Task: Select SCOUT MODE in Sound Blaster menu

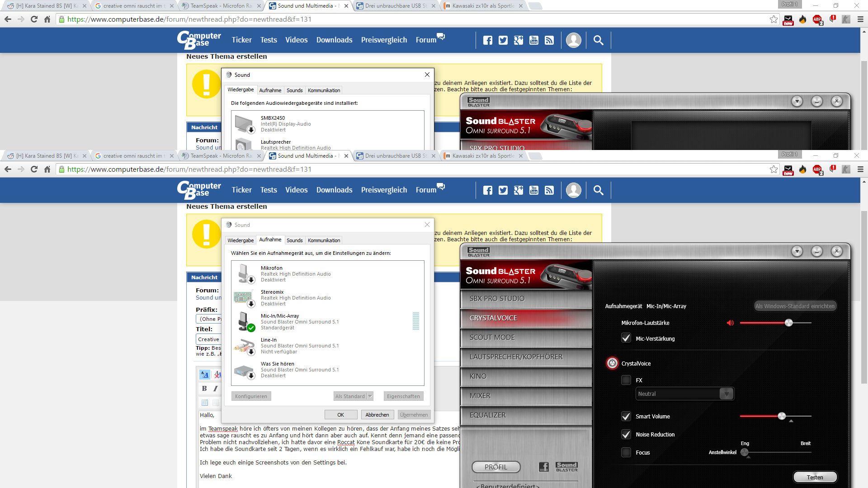Action: 526,338
